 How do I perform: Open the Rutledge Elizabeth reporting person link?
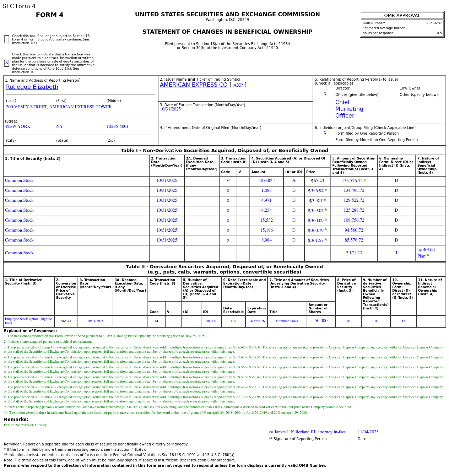point(32,87)
